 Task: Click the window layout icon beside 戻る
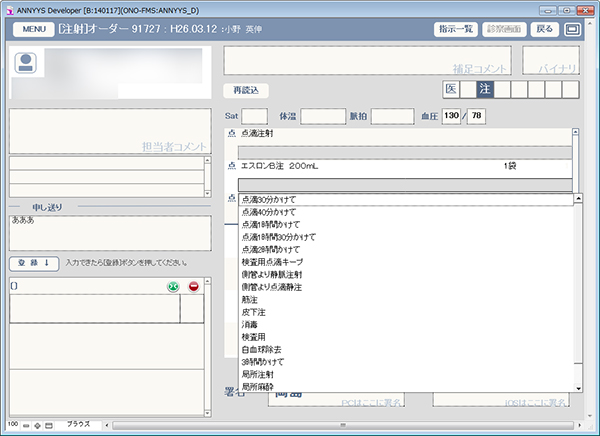(573, 30)
